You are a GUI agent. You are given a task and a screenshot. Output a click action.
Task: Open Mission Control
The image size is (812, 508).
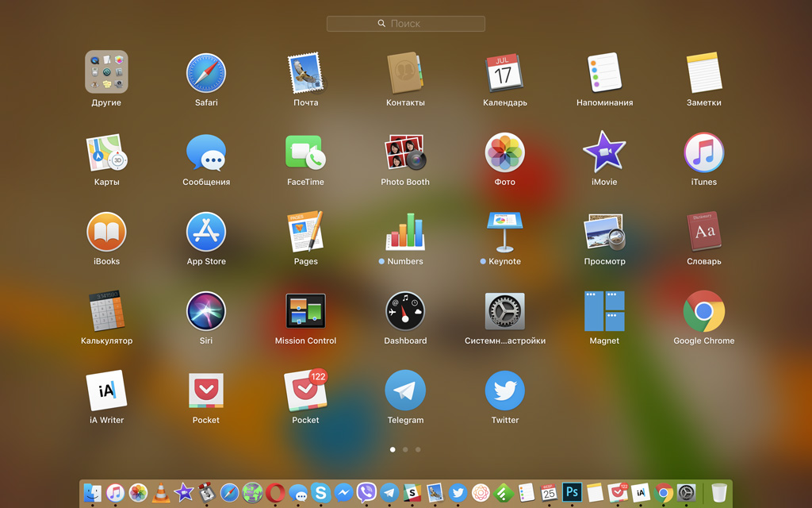(x=305, y=311)
